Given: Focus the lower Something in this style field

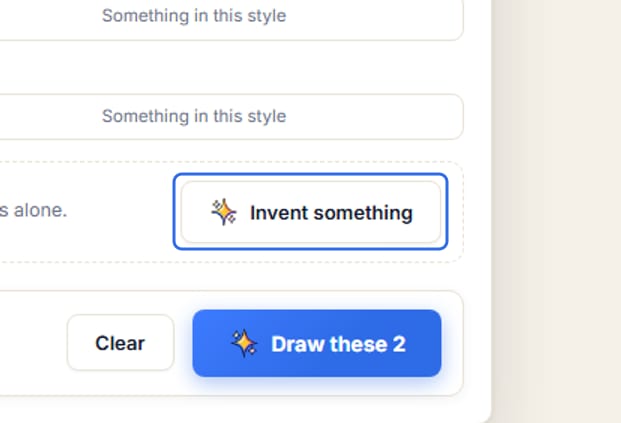Looking at the screenshot, I should (232, 116).
